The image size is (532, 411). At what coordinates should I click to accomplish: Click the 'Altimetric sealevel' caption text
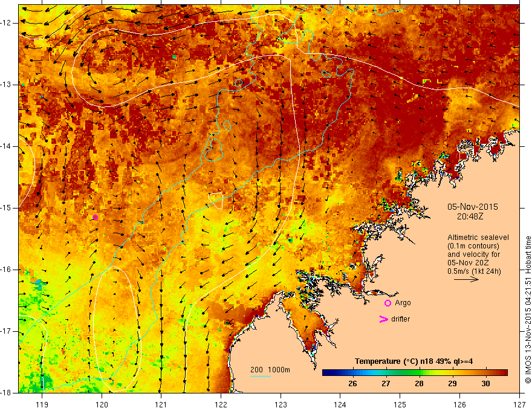click(x=478, y=238)
